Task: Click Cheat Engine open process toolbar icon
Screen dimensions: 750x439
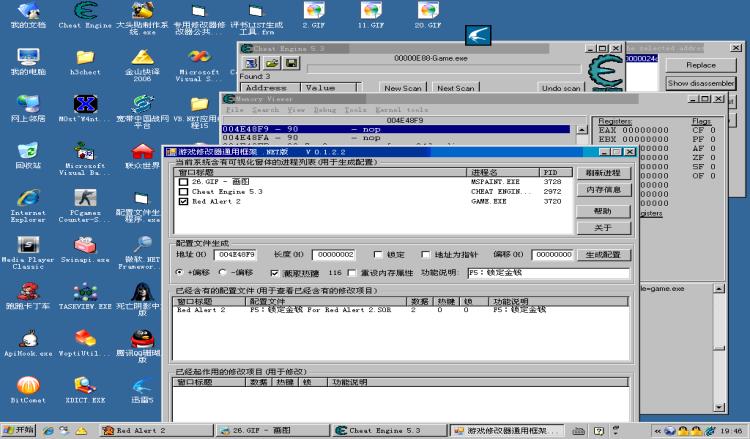Action: tap(251, 63)
